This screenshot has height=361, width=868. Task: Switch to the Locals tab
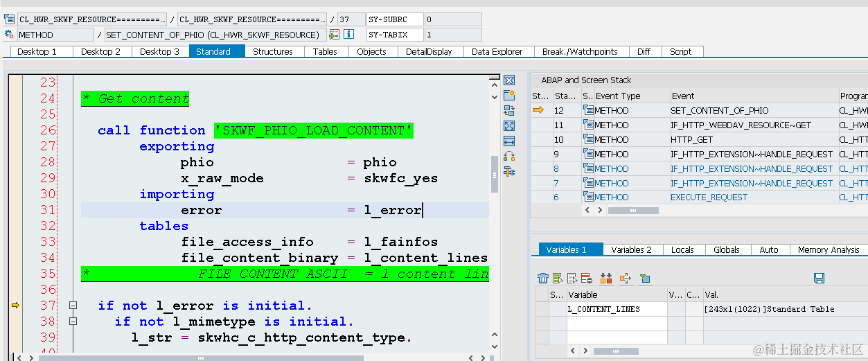click(x=682, y=249)
